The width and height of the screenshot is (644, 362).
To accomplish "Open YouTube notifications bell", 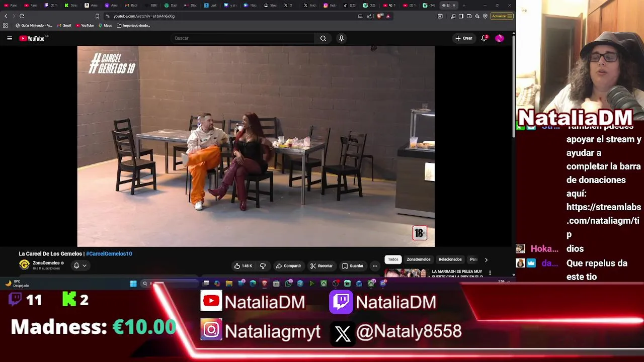I will coord(484,38).
